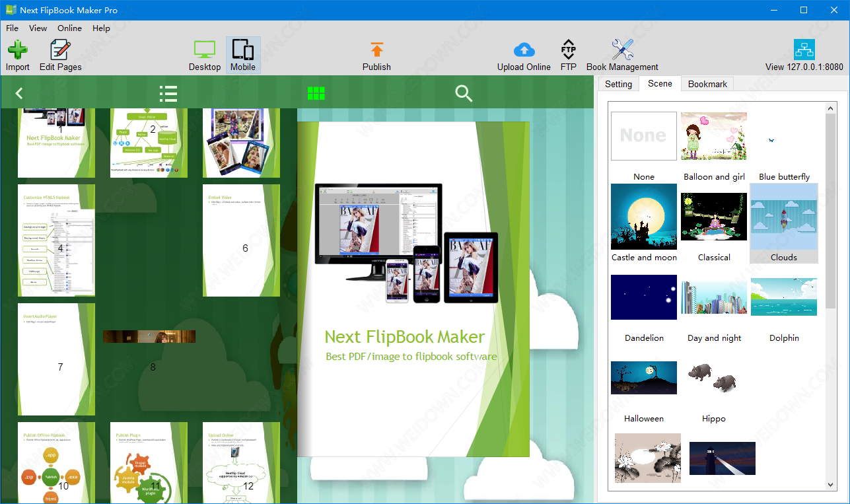The image size is (850, 504).
Task: Click scene list scrollbar down arrow
Action: [x=831, y=485]
